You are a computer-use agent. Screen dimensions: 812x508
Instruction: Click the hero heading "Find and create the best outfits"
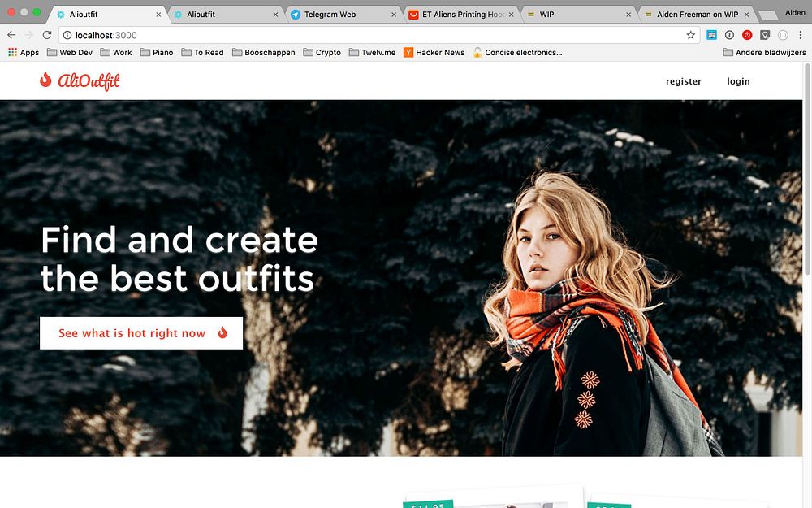click(179, 259)
